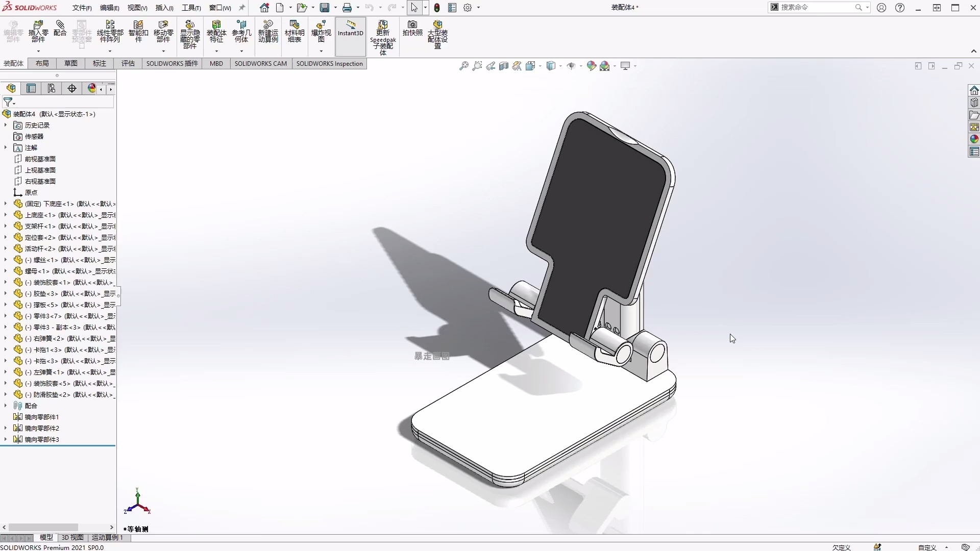Open the 编辑外观 appearance color tool

point(592,66)
